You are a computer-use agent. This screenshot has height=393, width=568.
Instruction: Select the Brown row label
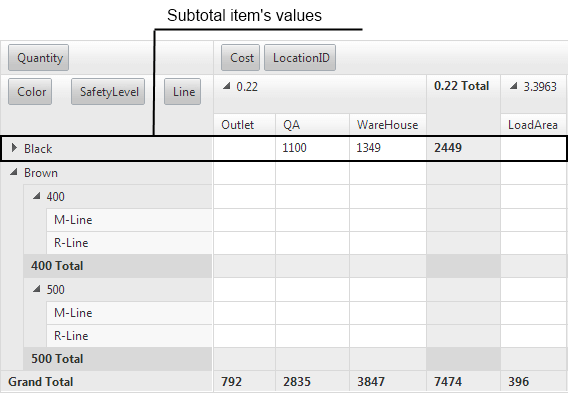[41, 173]
